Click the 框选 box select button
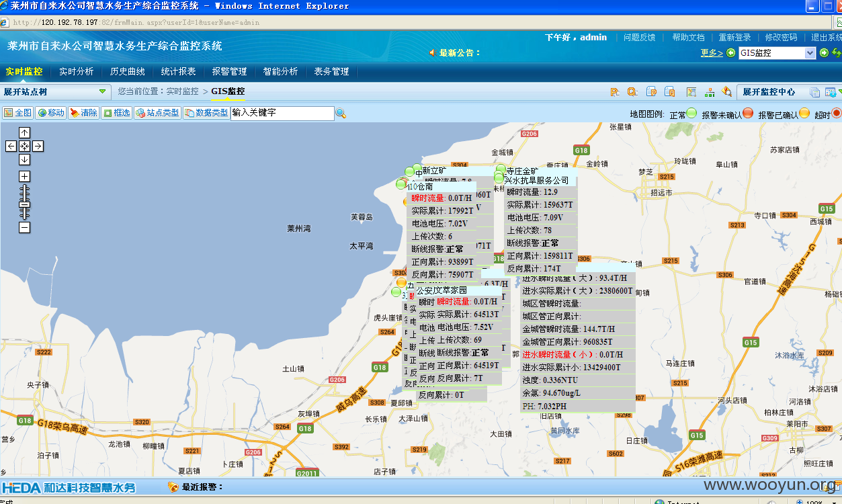Viewport: 842px width, 504px height. click(x=117, y=113)
